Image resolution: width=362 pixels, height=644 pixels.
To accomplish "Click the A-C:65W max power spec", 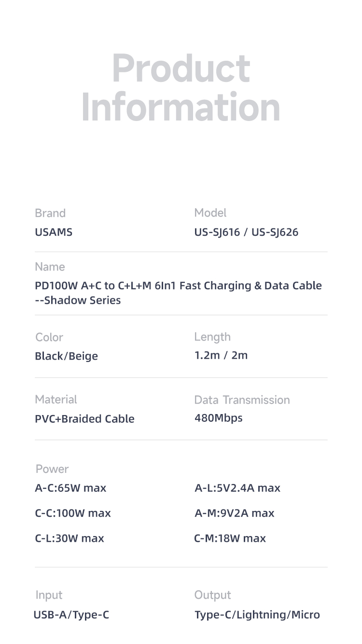I will (70, 488).
